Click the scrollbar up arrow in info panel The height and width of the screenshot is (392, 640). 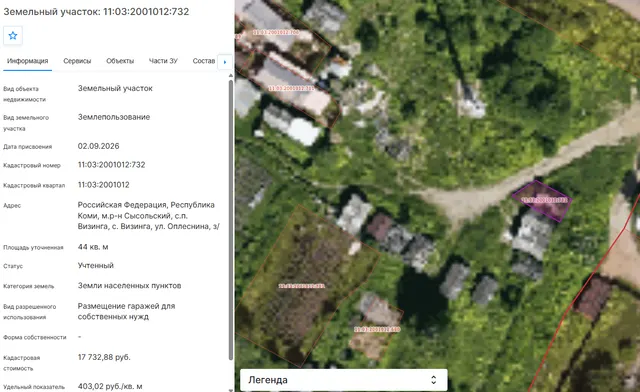point(231,76)
